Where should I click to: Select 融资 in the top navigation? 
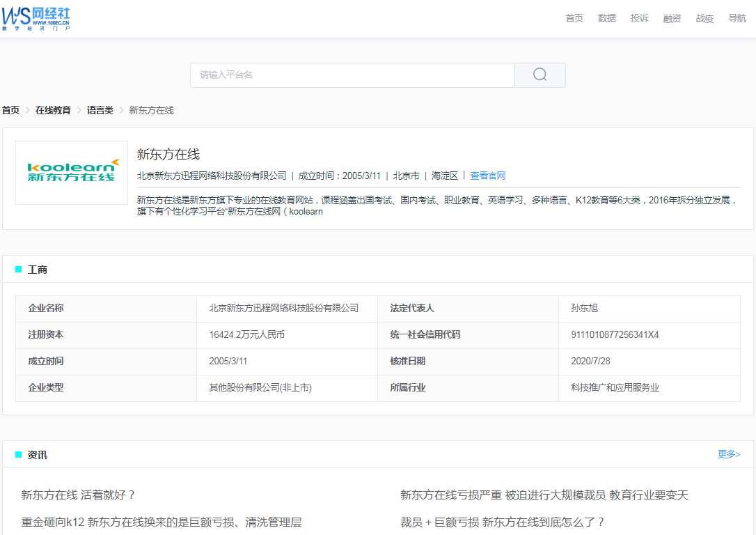[x=672, y=19]
